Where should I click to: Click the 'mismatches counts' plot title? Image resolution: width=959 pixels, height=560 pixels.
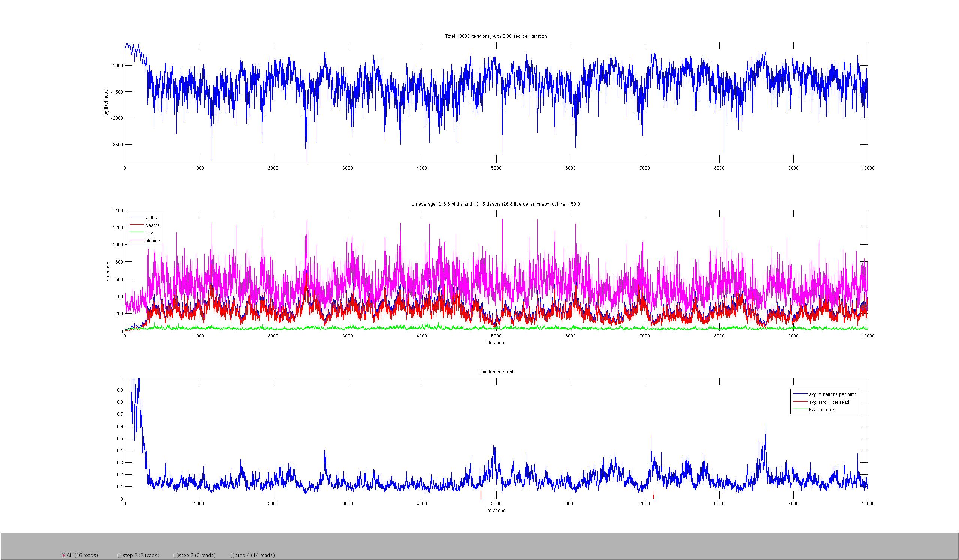click(x=496, y=372)
